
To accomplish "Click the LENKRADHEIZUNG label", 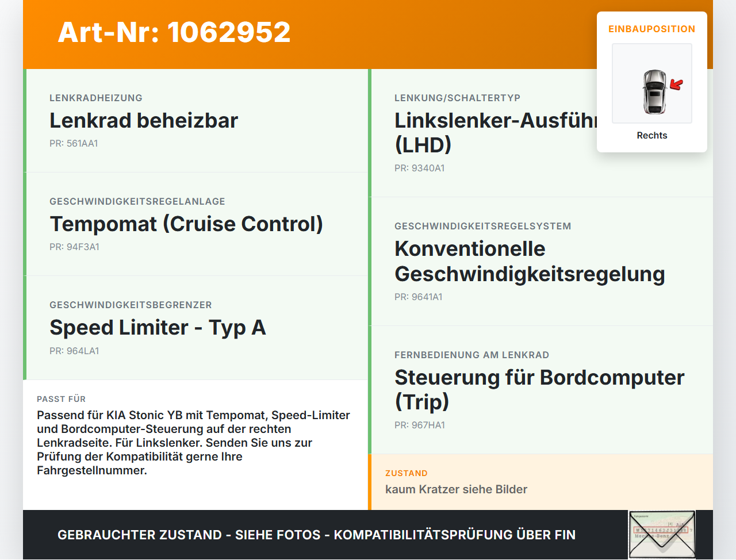I will click(x=96, y=98).
